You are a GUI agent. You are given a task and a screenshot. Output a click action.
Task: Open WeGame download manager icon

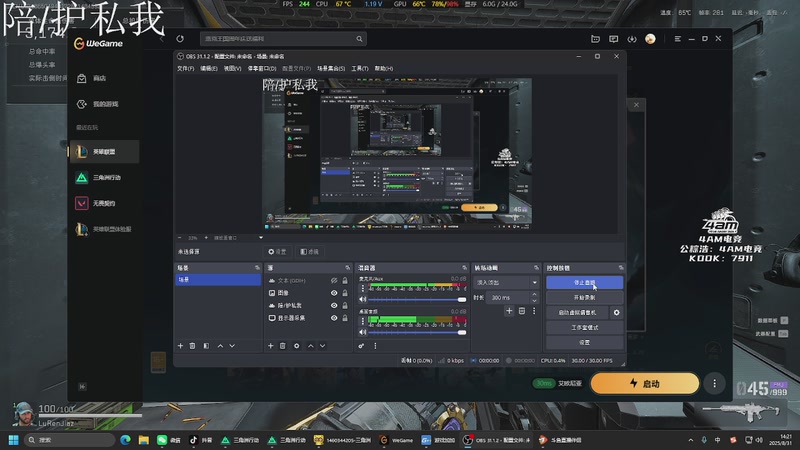[x=632, y=39]
